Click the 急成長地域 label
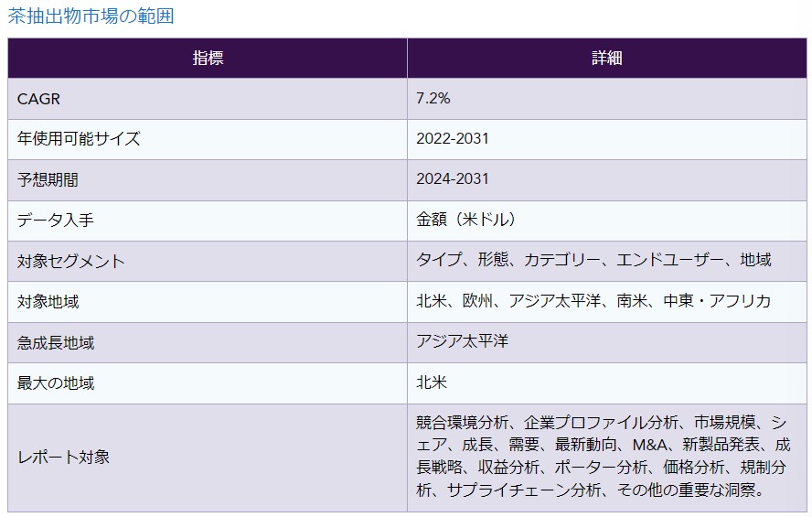812x517 pixels. [x=56, y=343]
